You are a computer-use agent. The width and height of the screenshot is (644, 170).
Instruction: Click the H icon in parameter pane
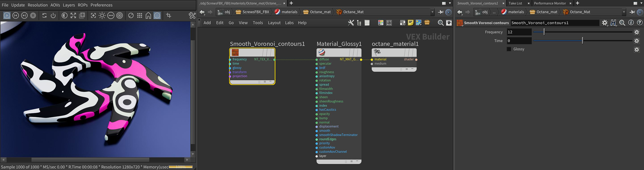pyautogui.click(x=613, y=23)
